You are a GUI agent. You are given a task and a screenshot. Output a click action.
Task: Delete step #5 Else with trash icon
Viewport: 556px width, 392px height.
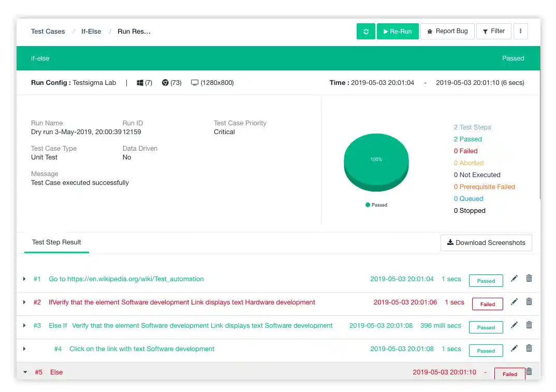click(529, 371)
